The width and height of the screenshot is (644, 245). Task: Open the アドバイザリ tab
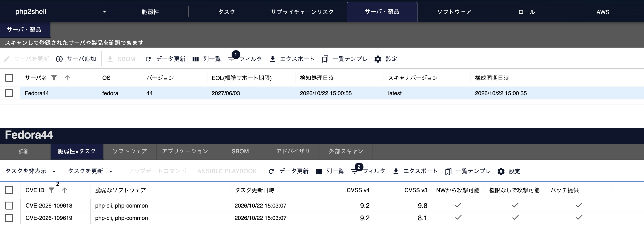click(293, 151)
